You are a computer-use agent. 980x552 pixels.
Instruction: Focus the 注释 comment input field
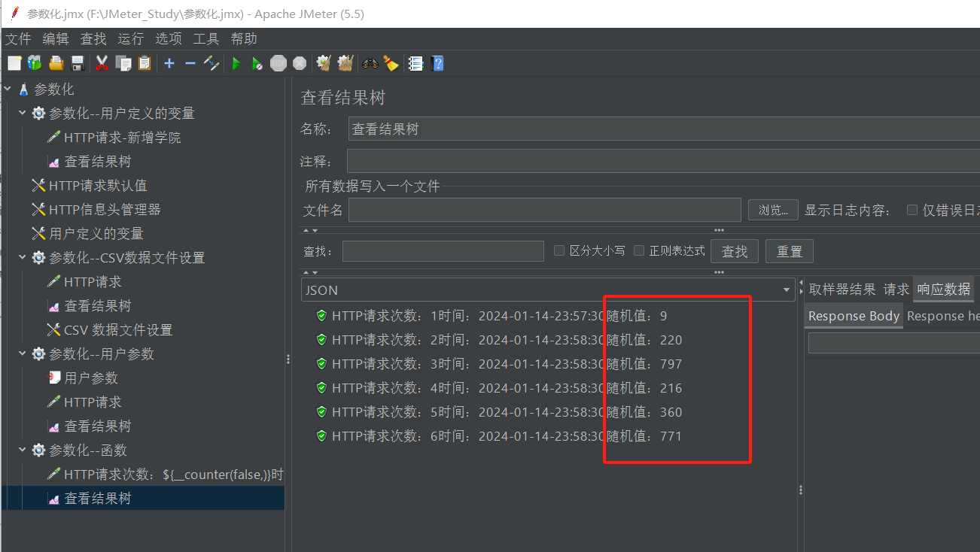click(663, 161)
